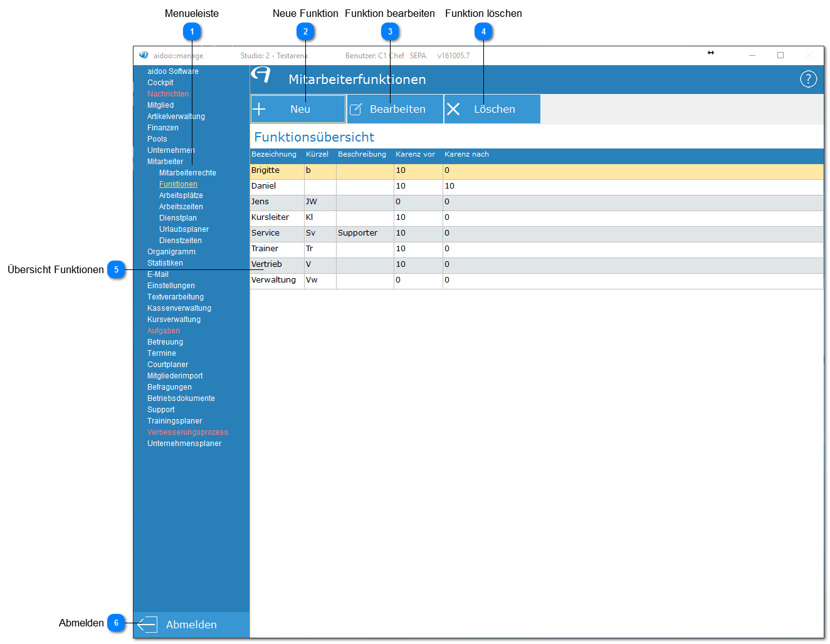
Task: Open Termine in sidebar
Action: pos(162,353)
